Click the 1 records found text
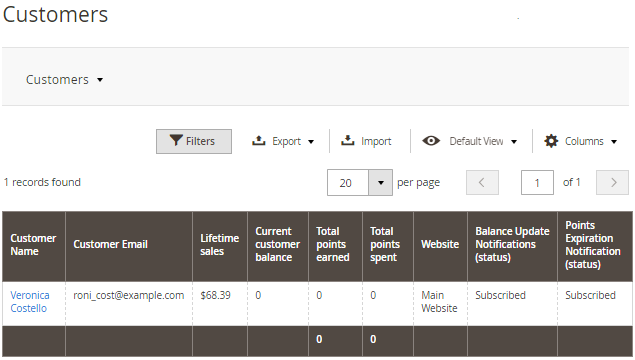The image size is (635, 360). coord(42,182)
